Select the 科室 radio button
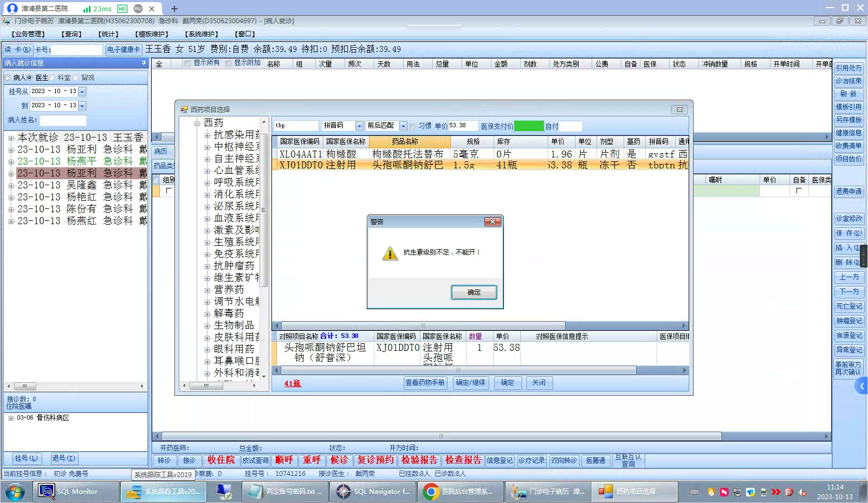The width and height of the screenshot is (868, 503). tap(53, 77)
